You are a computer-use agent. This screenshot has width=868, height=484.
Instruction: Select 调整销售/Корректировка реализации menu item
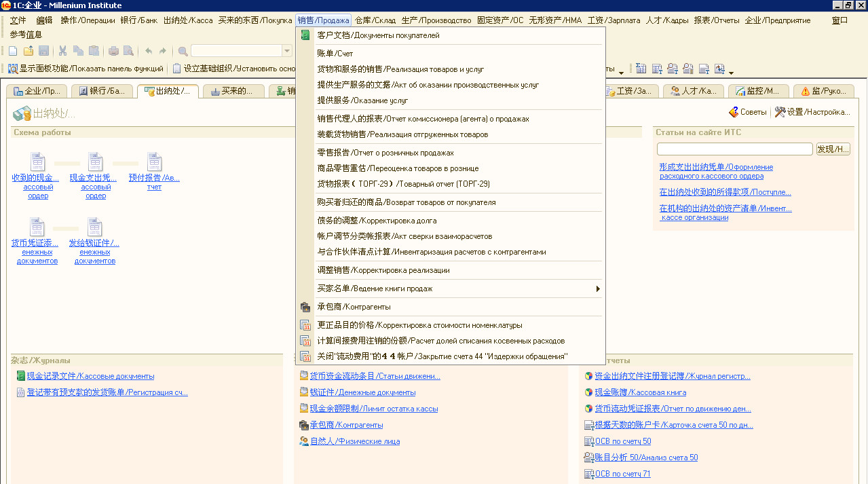pos(383,270)
